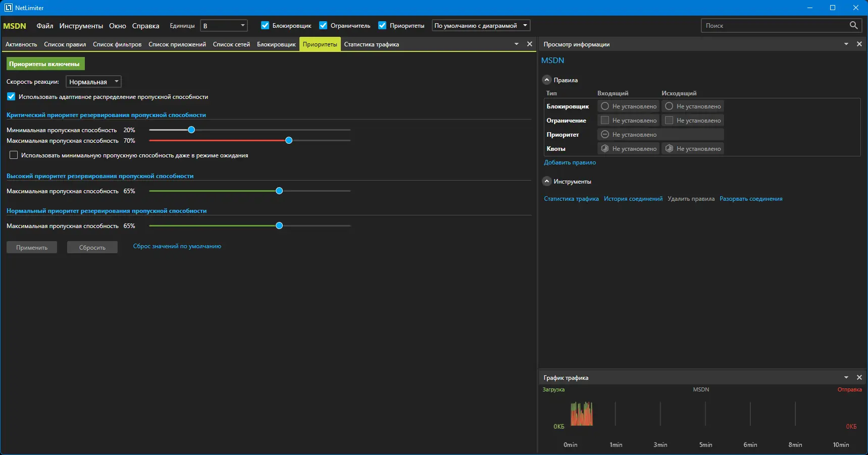Click outgoing Blocker rule circle icon
Image resolution: width=868 pixels, height=455 pixels.
pyautogui.click(x=669, y=106)
